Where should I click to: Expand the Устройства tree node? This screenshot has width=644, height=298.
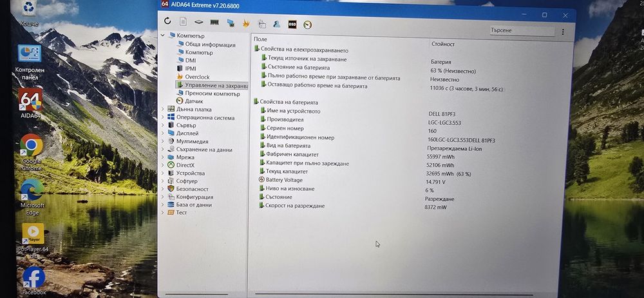pos(163,173)
